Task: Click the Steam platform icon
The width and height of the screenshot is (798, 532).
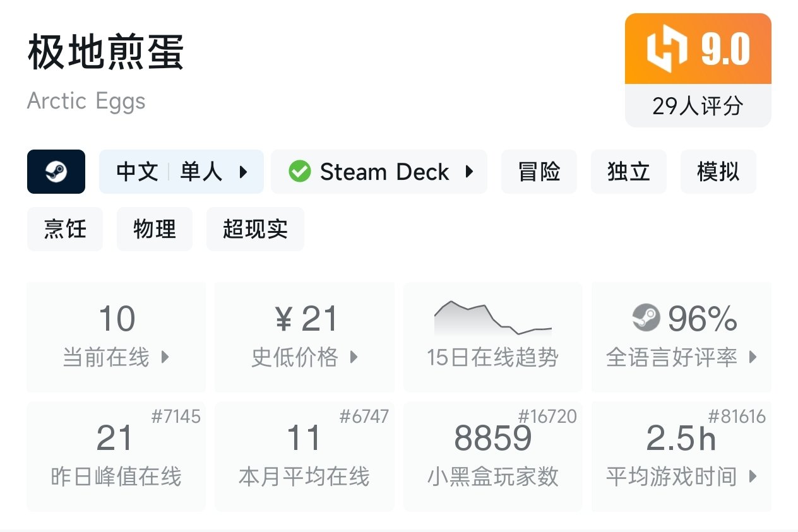Action: [56, 172]
